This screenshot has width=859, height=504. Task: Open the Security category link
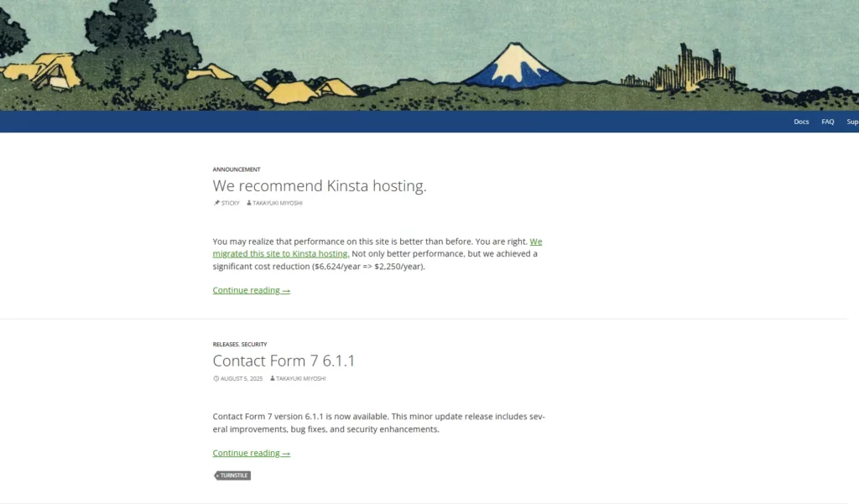[x=254, y=344]
